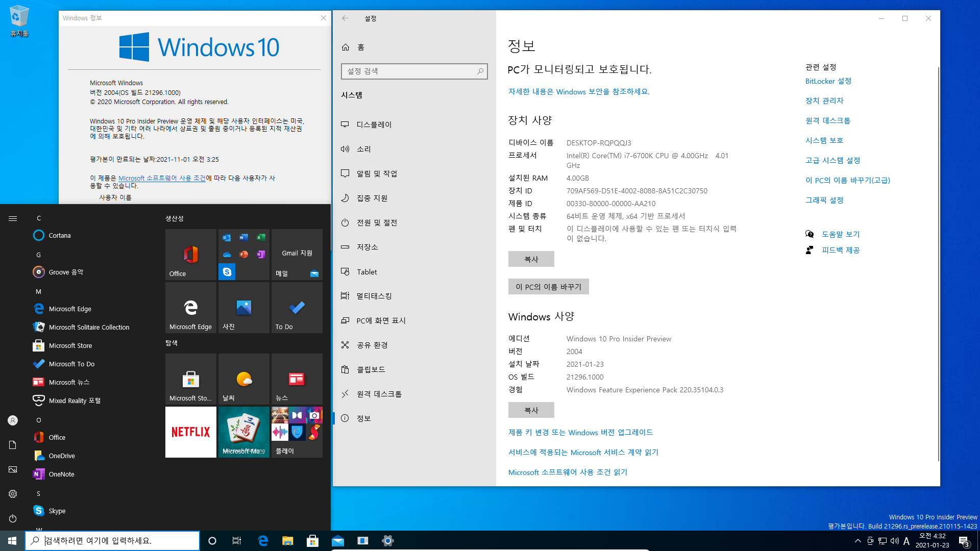Open Mail app from taskbar

[337, 541]
